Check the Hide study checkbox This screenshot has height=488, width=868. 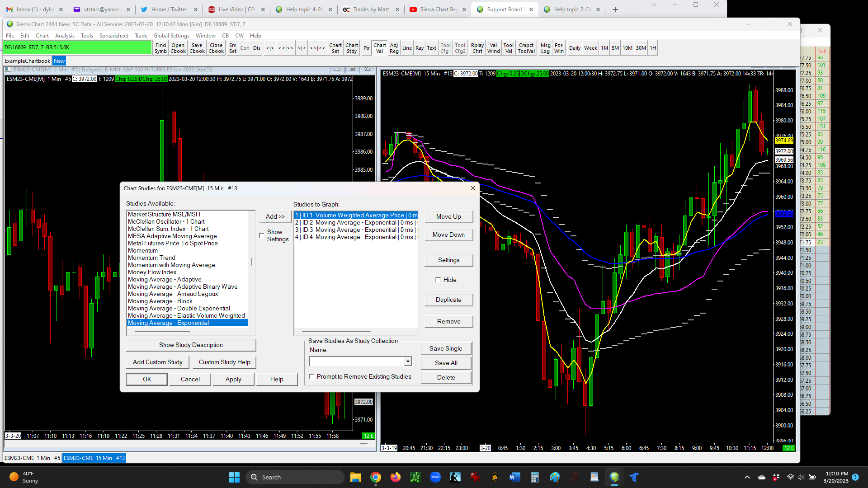[x=438, y=280]
